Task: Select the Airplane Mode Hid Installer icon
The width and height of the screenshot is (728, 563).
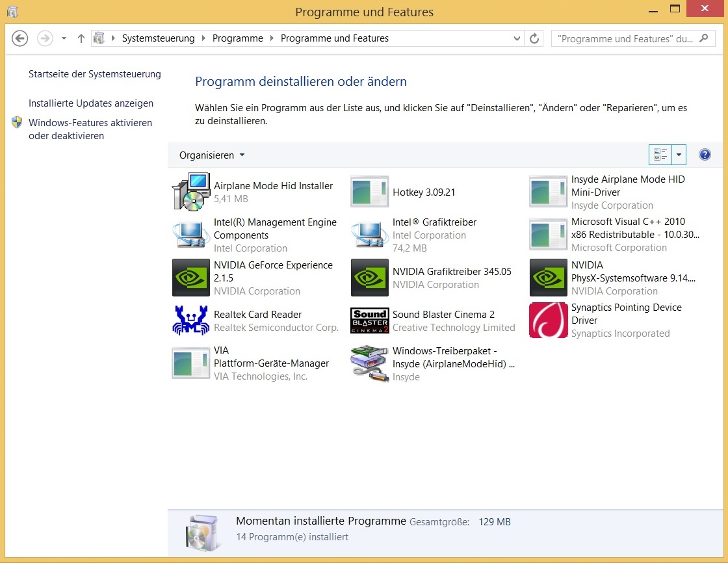Action: (191, 192)
